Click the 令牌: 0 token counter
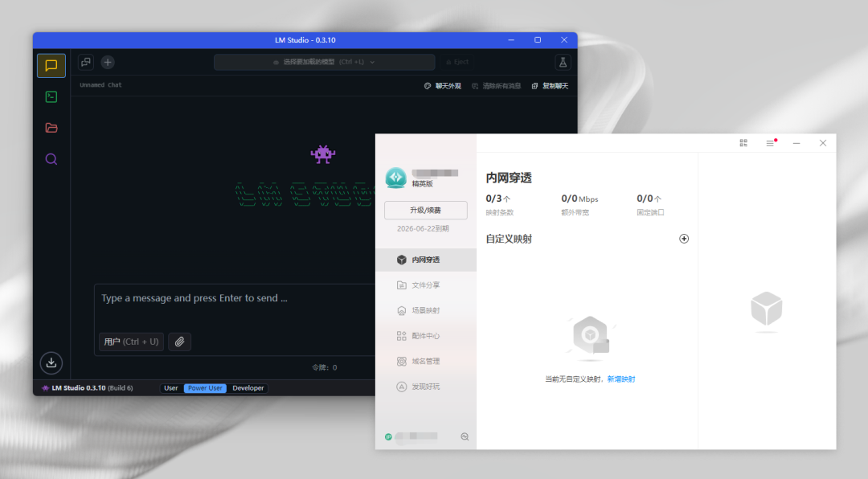This screenshot has height=479, width=868. point(325,368)
